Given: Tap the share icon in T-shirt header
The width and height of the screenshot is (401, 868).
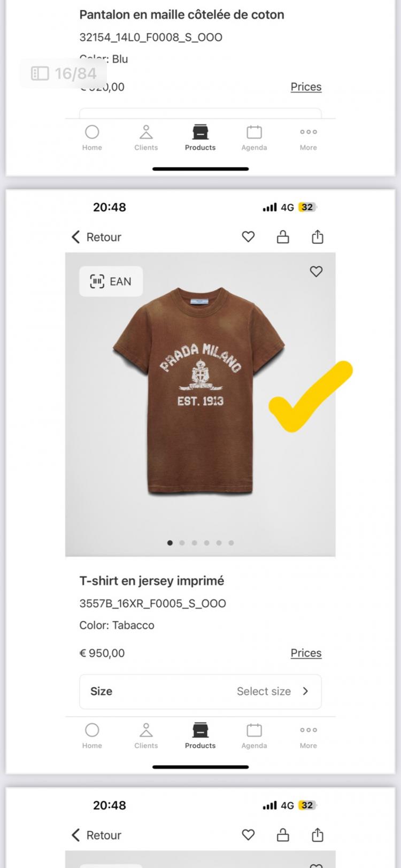Looking at the screenshot, I should (318, 237).
